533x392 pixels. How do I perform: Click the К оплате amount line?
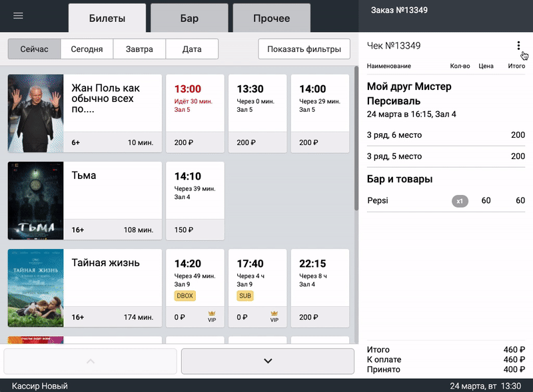pos(446,359)
